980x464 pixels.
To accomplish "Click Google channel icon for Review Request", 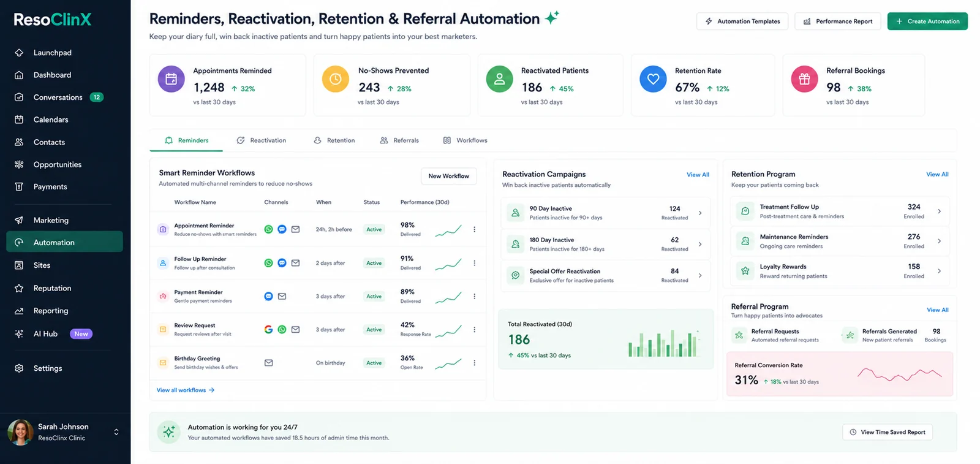I will (268, 330).
